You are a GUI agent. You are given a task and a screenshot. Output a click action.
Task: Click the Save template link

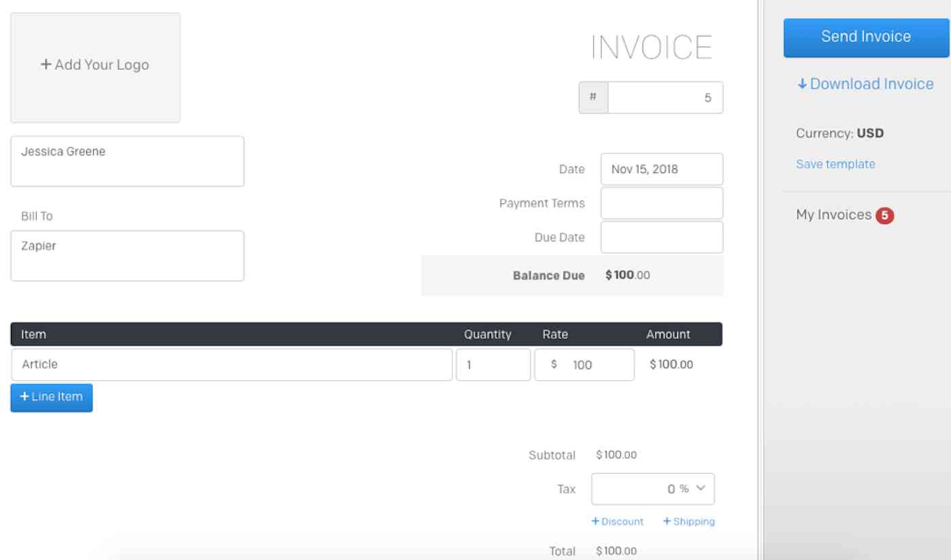[x=834, y=164]
